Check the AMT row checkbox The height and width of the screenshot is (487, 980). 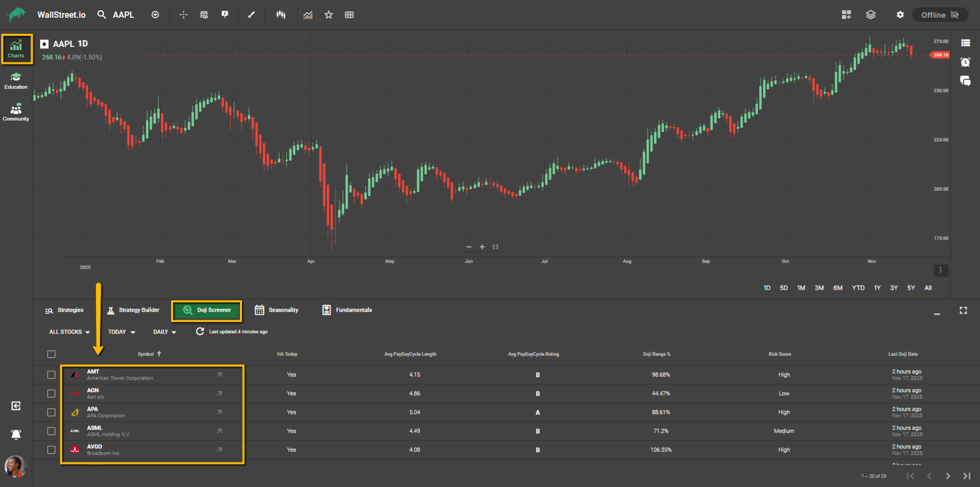click(51, 375)
